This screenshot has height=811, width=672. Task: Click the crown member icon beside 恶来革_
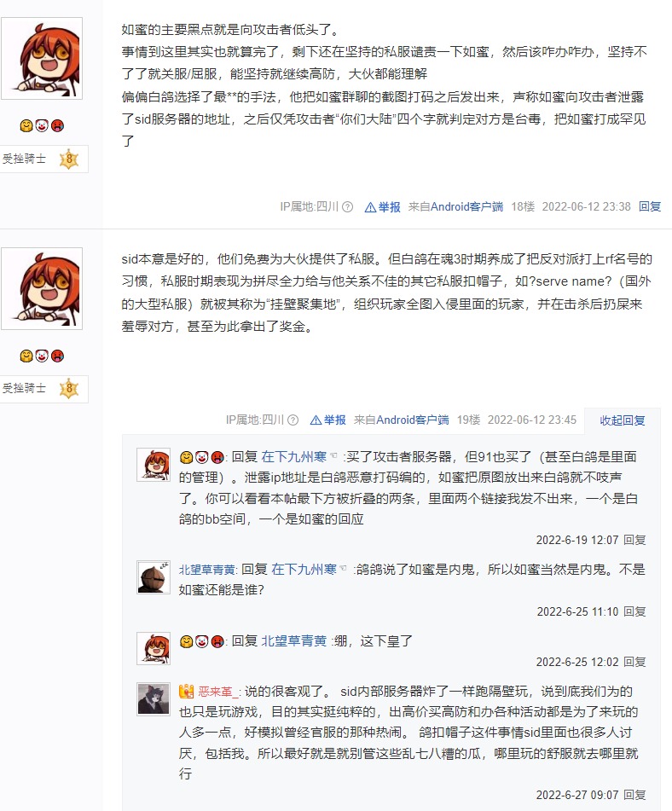pos(186,691)
